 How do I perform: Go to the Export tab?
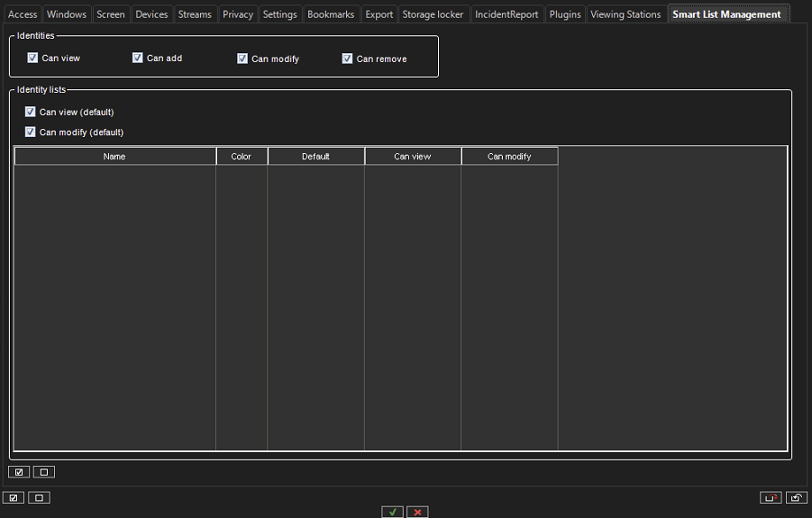tap(379, 14)
